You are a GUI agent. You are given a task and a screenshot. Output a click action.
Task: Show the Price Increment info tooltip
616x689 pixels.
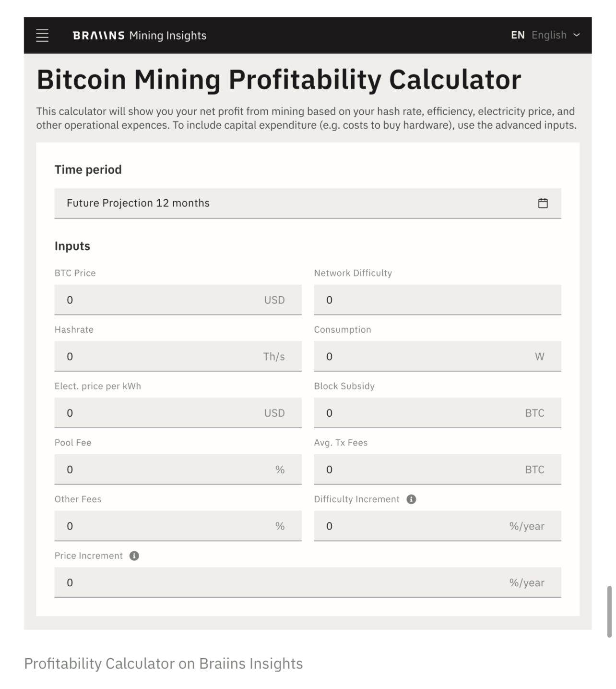tap(134, 556)
